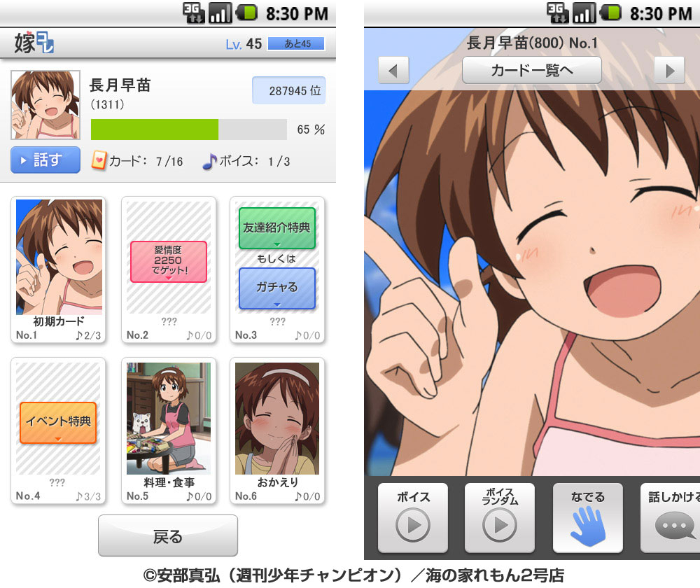Tap the もしくは text on card No.3

[x=276, y=258]
